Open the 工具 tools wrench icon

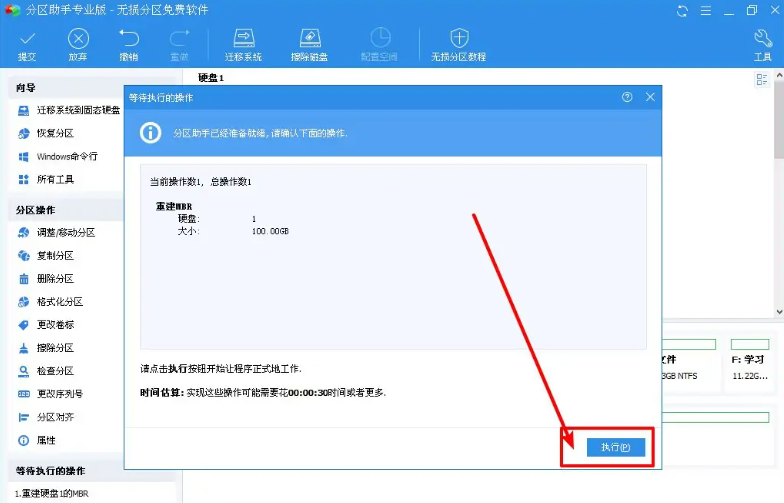tap(762, 42)
